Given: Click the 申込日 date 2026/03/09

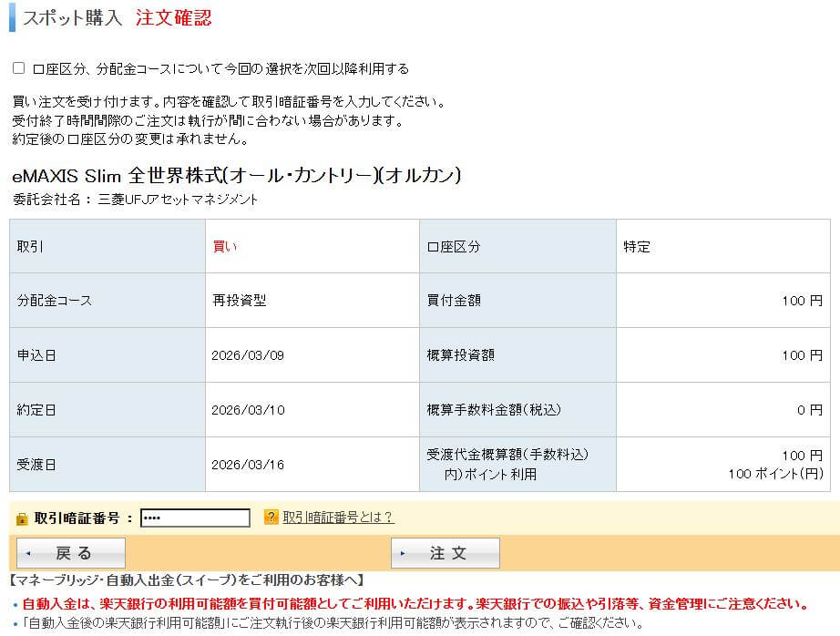Looking at the screenshot, I should 247,355.
